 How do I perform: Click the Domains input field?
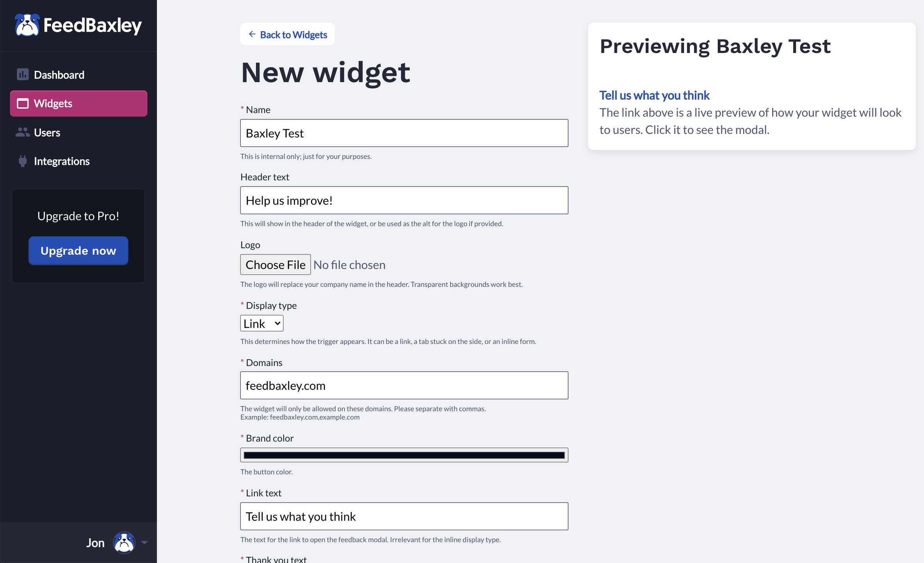click(404, 385)
